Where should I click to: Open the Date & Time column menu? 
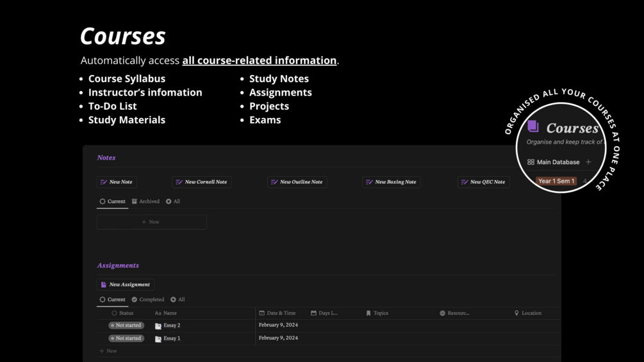pos(277,313)
